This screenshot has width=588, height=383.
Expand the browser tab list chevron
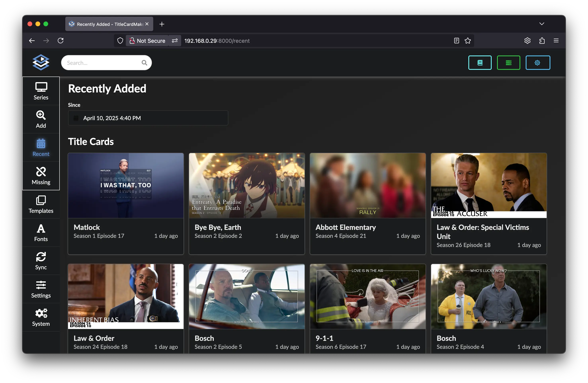click(x=541, y=24)
